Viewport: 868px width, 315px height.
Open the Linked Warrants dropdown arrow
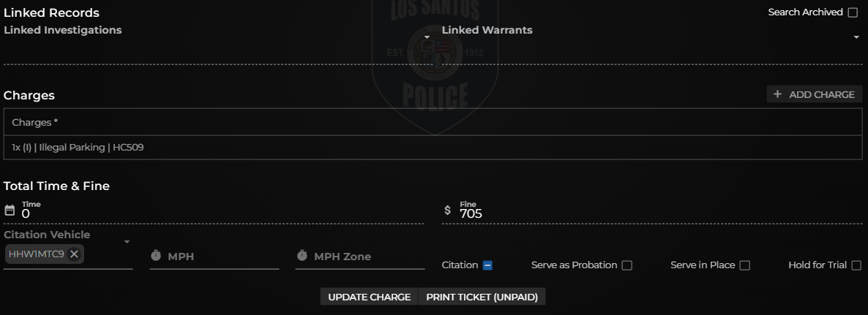[x=856, y=37]
